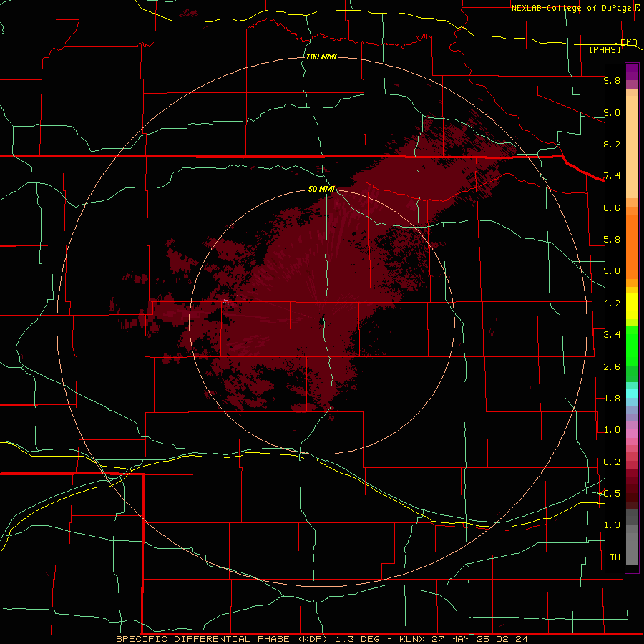Click the 0.2 value on the color scale
The image size is (644, 644).
612,462
